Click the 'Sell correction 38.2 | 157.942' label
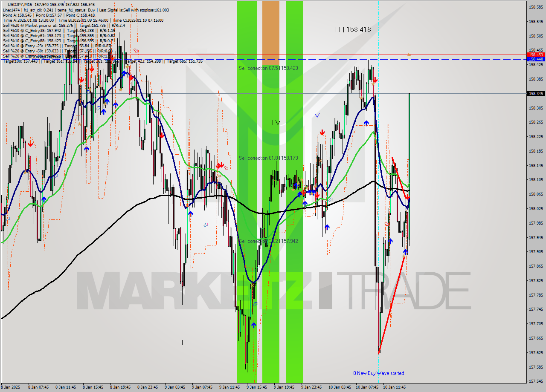546x392 pixels. tap(268, 241)
